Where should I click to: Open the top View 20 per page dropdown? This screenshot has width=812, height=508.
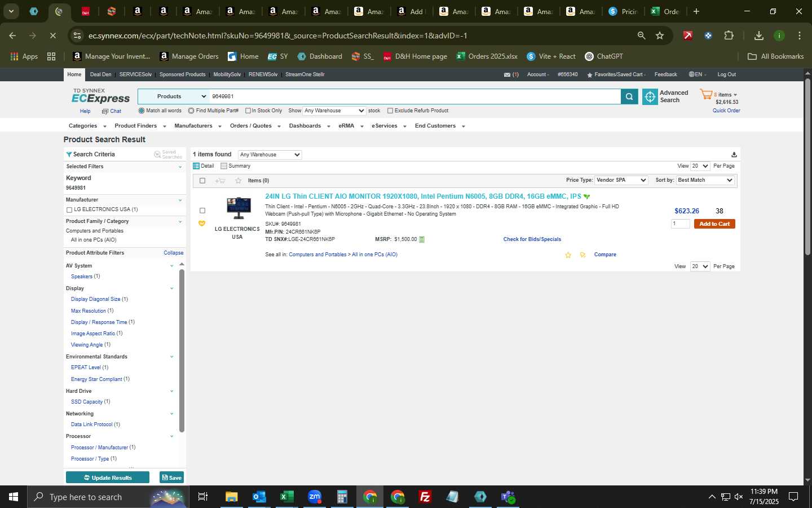click(x=700, y=166)
